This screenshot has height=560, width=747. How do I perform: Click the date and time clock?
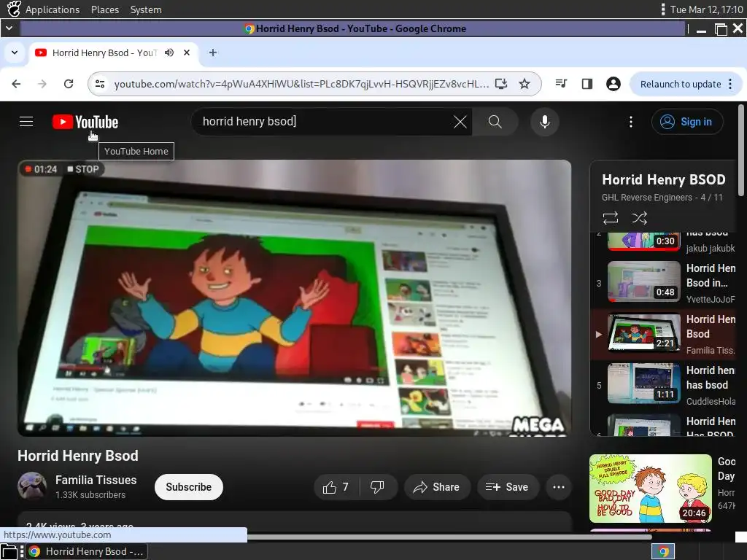pyautogui.click(x=706, y=9)
